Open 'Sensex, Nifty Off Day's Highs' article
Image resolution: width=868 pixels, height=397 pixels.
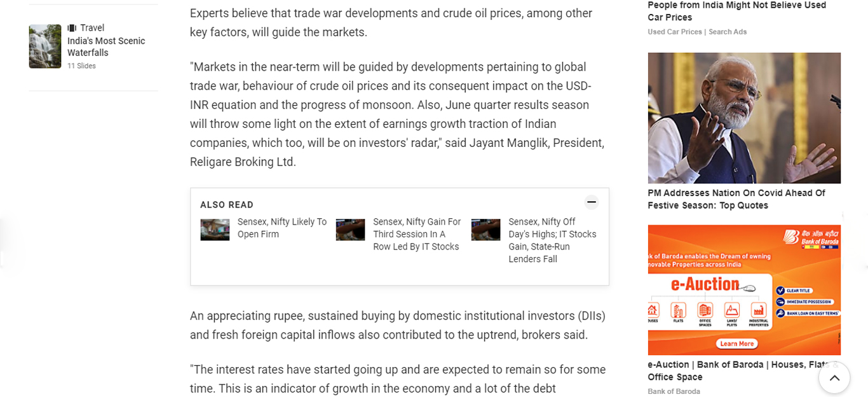pos(552,240)
